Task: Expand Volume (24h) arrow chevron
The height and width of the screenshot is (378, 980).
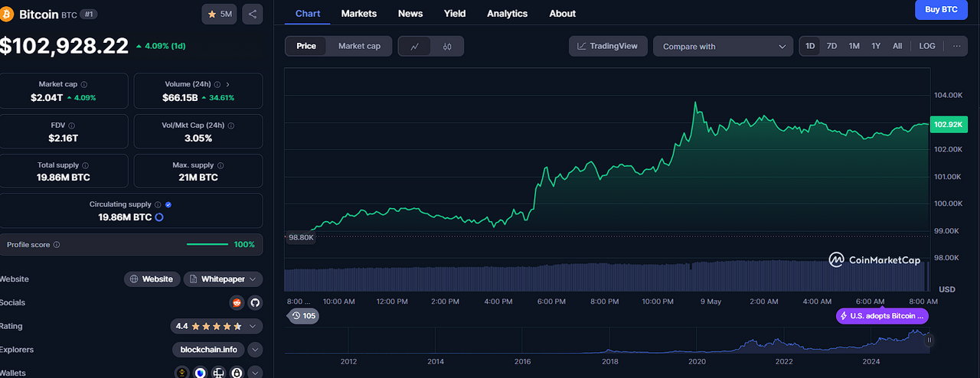Action: tap(227, 84)
